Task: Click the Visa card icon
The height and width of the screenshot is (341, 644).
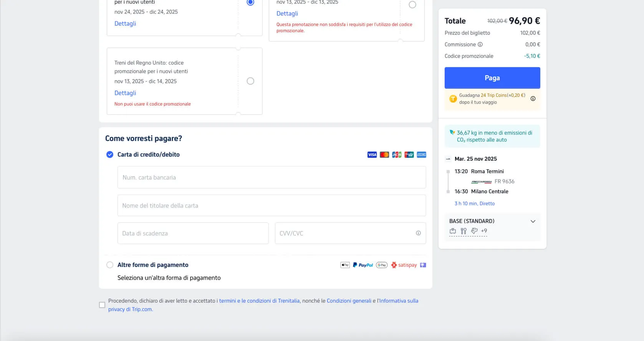Action: (372, 155)
